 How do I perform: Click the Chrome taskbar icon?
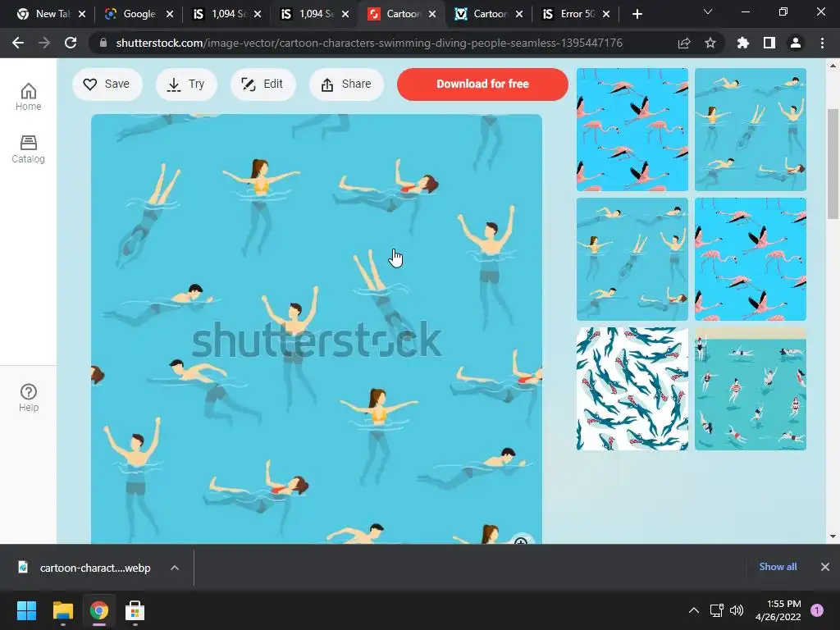(99, 610)
